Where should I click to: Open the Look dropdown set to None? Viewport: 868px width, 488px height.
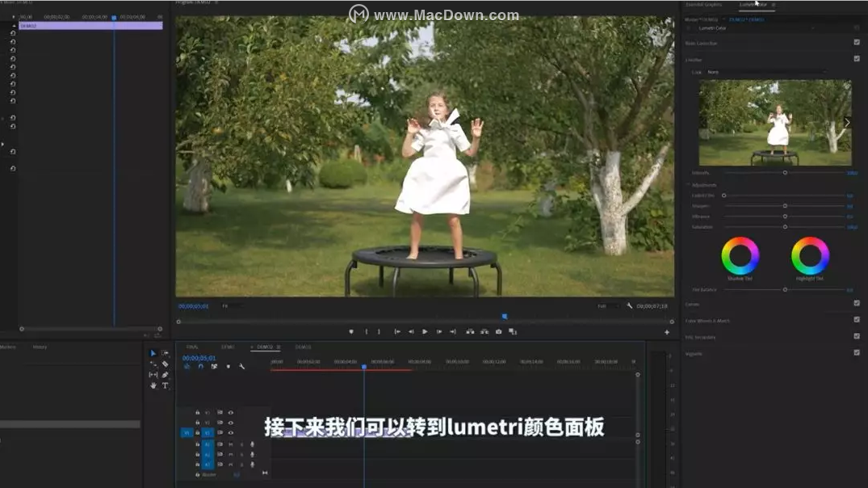pyautogui.click(x=766, y=72)
